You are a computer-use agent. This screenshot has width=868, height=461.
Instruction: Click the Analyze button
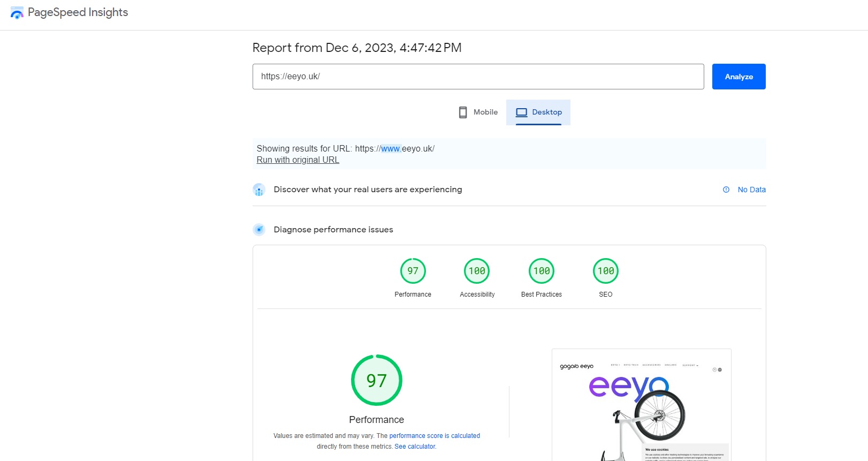[x=738, y=77]
